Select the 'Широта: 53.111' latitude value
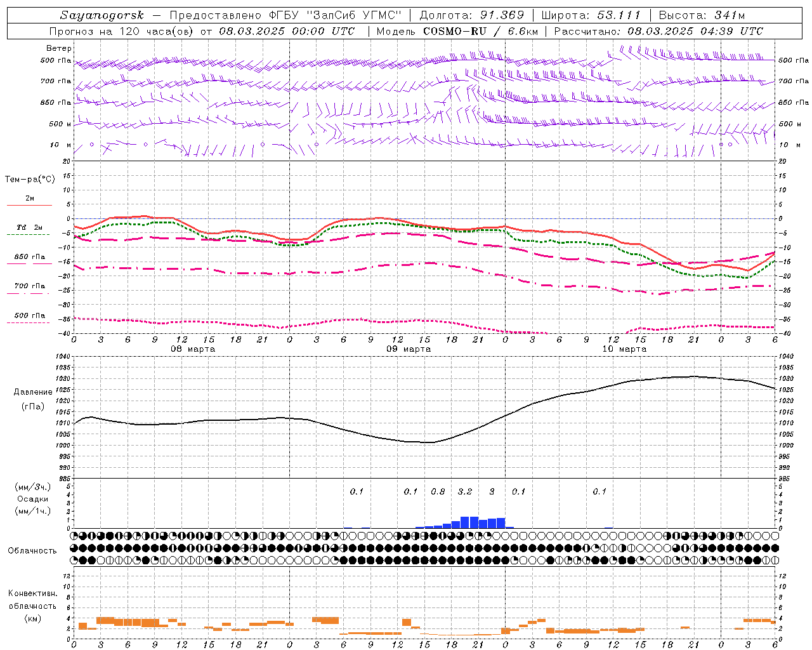Image resolution: width=812 pixels, height=650 pixels. pos(591,15)
